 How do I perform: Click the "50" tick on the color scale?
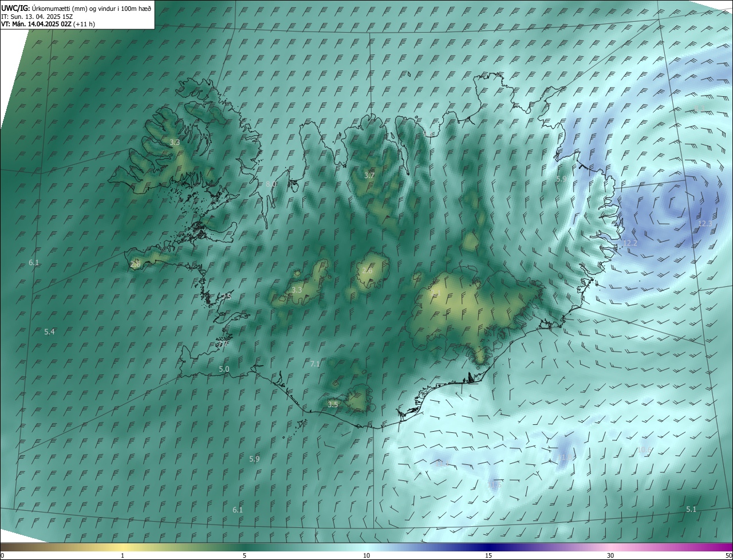coord(728,555)
